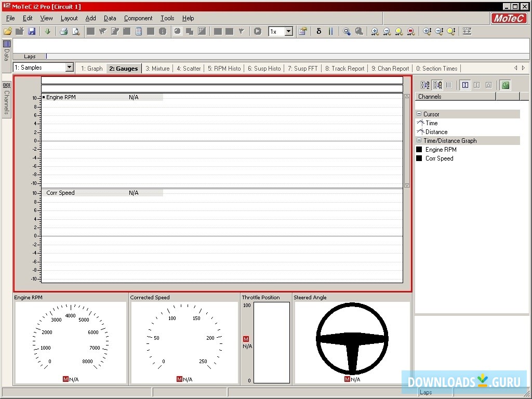Click the vertical zoom out minus icon
The image size is (532, 399).
click(x=439, y=31)
